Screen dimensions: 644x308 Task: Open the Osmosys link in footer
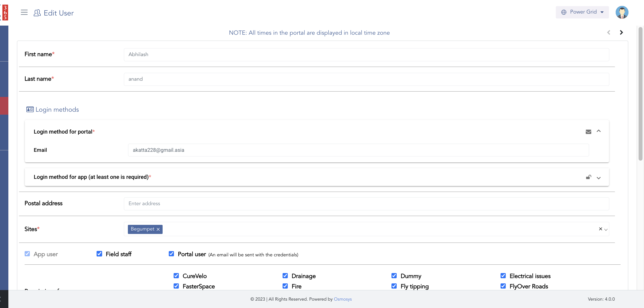[342, 299]
